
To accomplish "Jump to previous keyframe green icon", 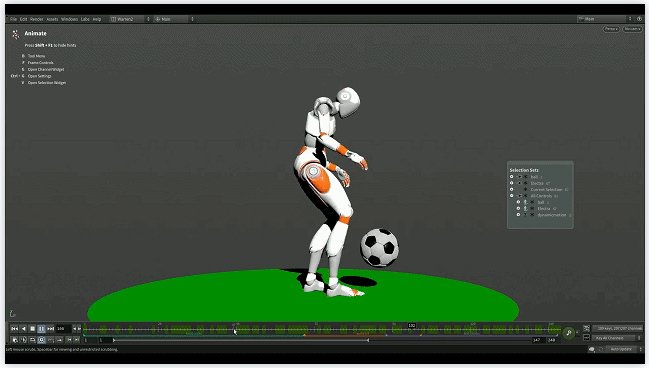I will (x=69, y=340).
